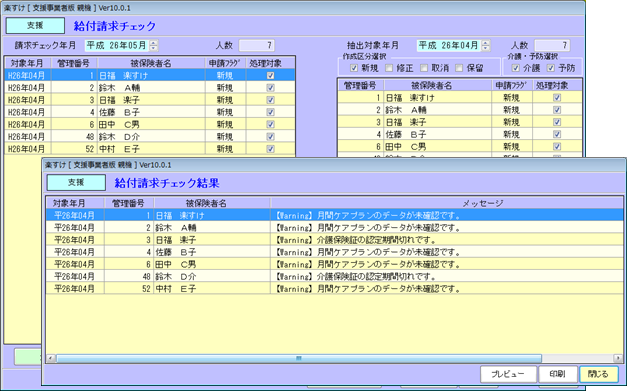Select result row for 佐藤 B子

pyautogui.click(x=335, y=252)
